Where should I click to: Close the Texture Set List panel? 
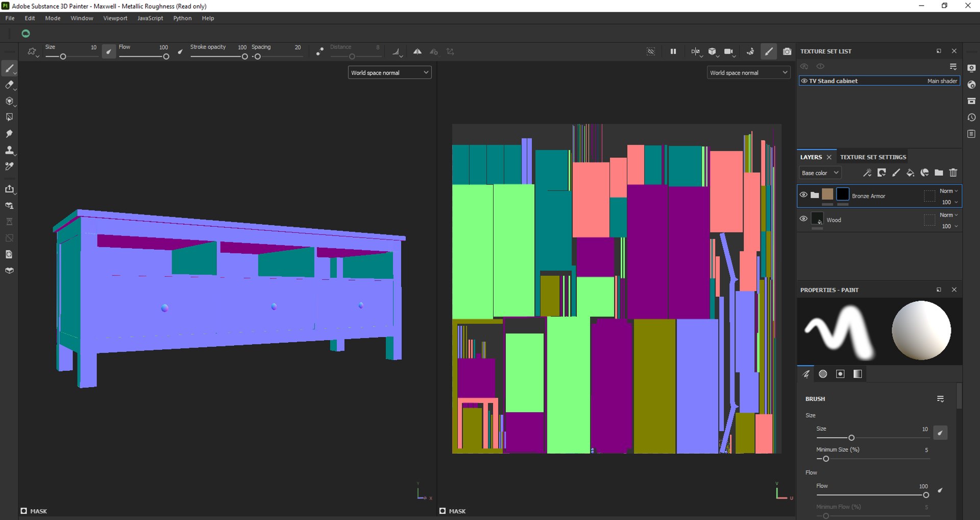tap(954, 51)
